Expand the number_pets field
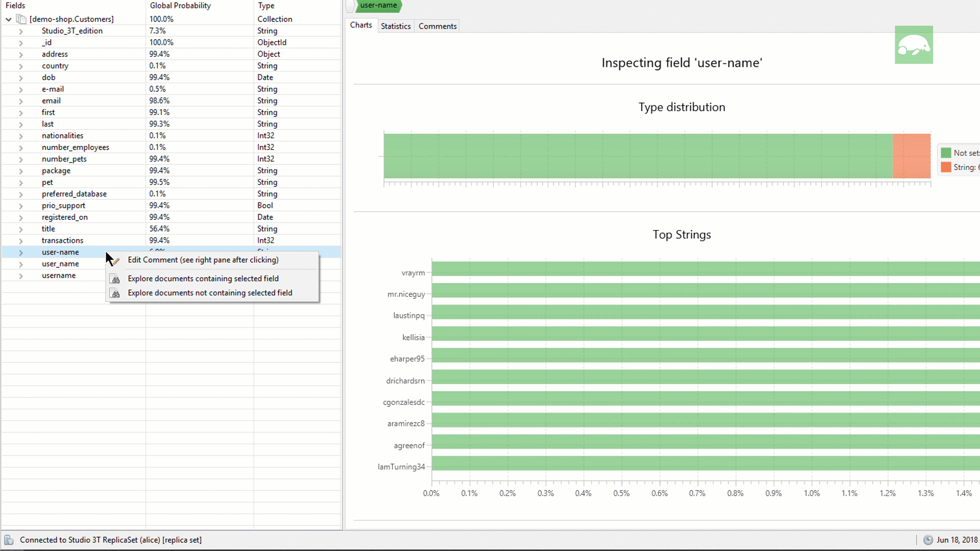The height and width of the screenshot is (551, 980). pos(21,160)
